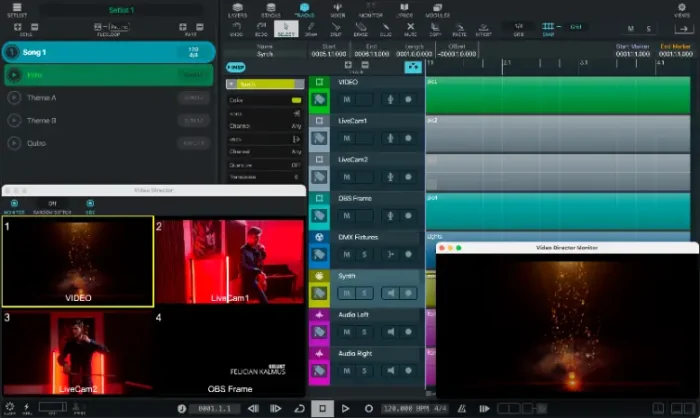Click the yellow Color swatch in inspector
This screenshot has height=418, width=700.
pyautogui.click(x=297, y=100)
